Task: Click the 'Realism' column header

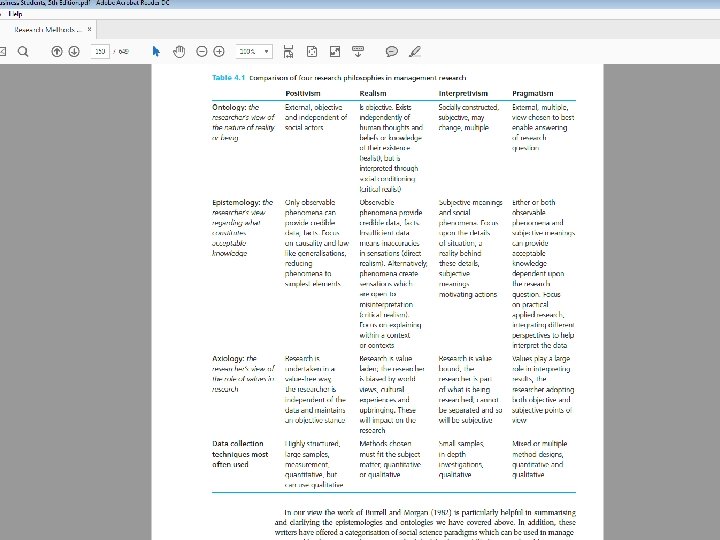Action: coord(373,93)
